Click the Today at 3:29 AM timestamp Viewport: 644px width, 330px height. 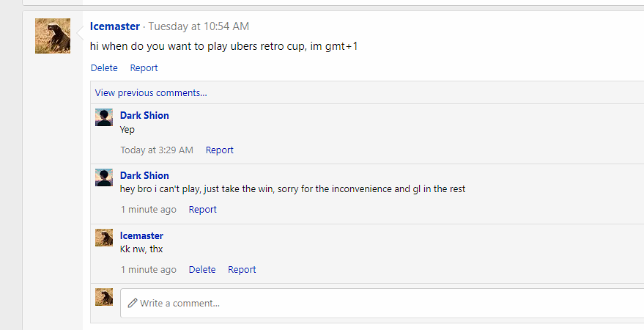point(157,150)
